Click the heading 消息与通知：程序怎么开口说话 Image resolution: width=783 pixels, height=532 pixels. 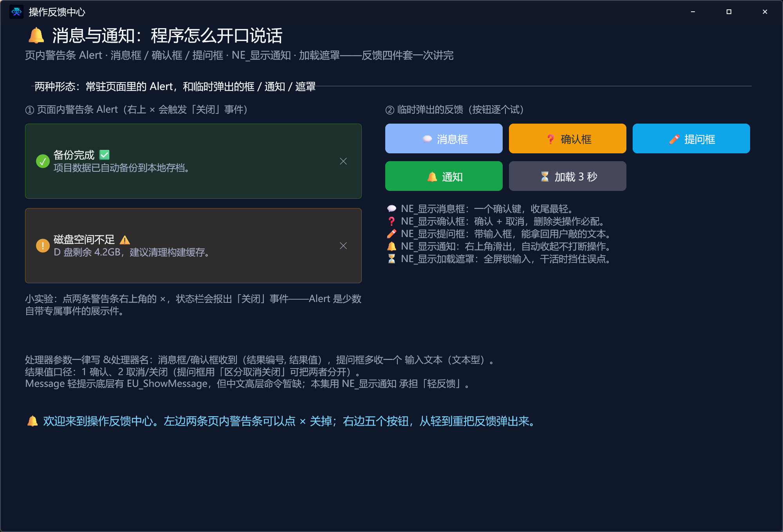pos(167,36)
